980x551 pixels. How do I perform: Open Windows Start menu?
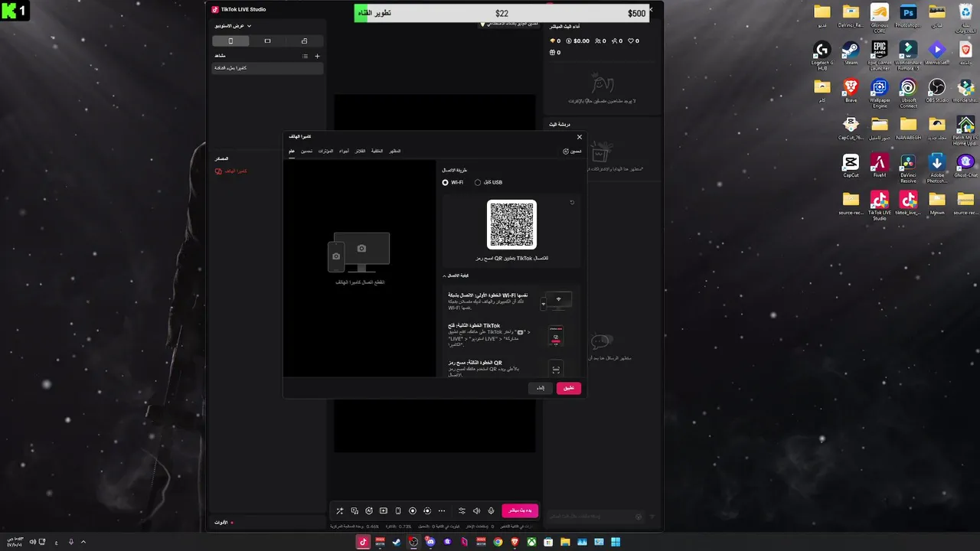616,542
